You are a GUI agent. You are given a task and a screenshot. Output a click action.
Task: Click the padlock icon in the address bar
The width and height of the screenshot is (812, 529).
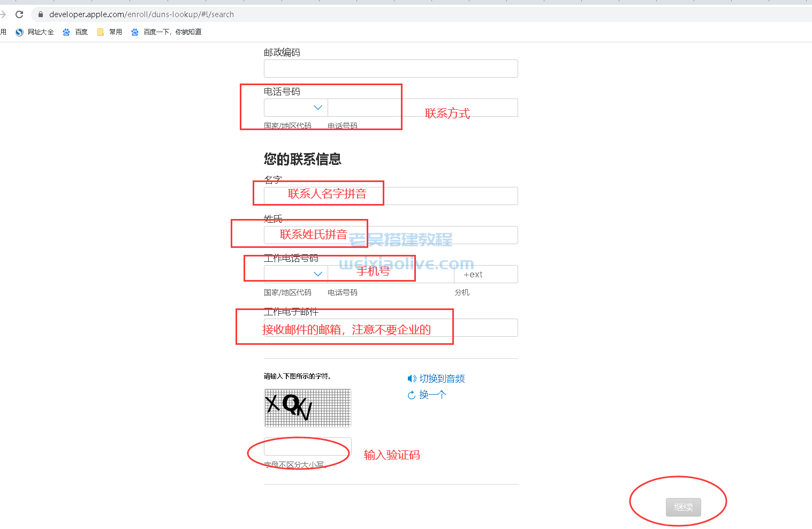click(x=40, y=14)
